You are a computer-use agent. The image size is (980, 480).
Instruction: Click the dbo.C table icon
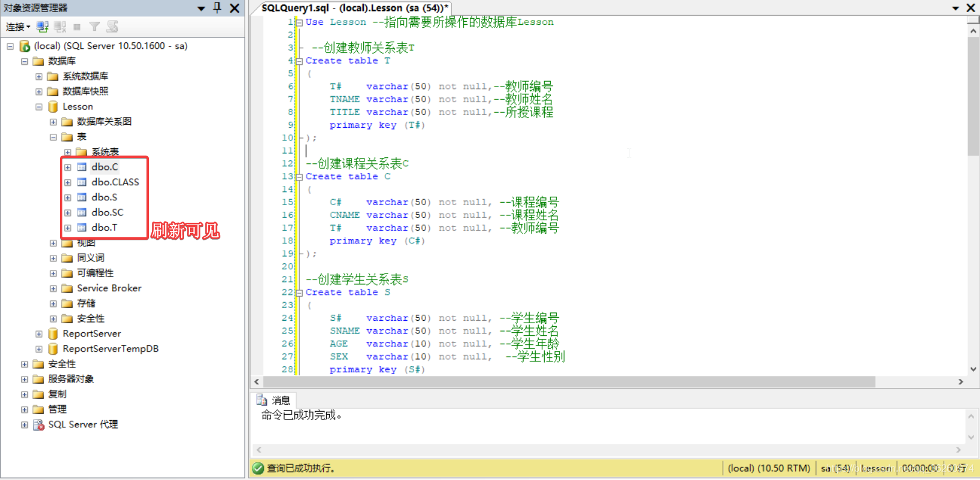[x=82, y=167]
